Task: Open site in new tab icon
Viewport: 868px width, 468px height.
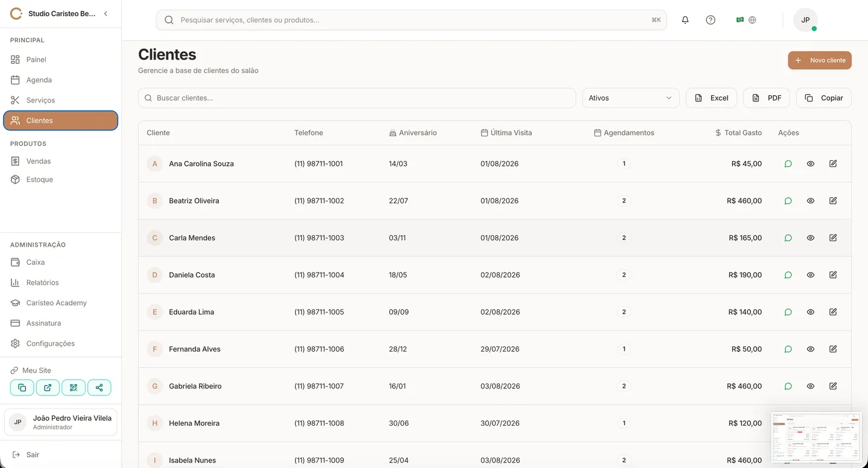Action: point(48,388)
